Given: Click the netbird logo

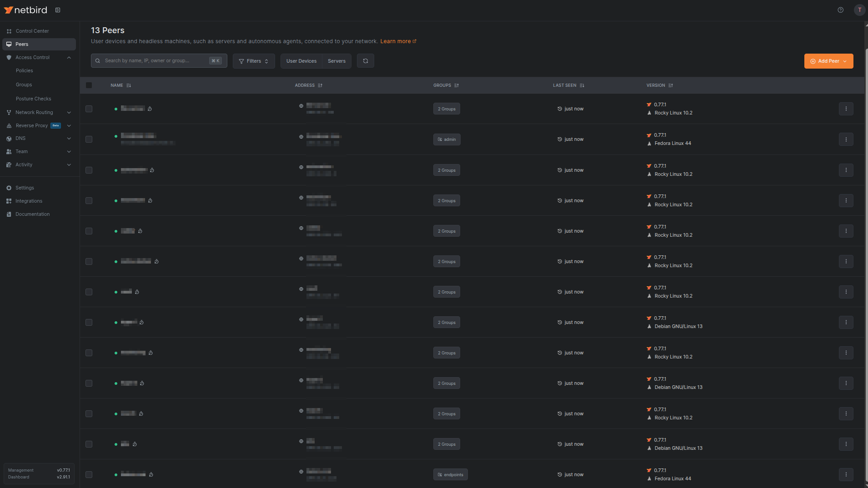Looking at the screenshot, I should (x=25, y=10).
